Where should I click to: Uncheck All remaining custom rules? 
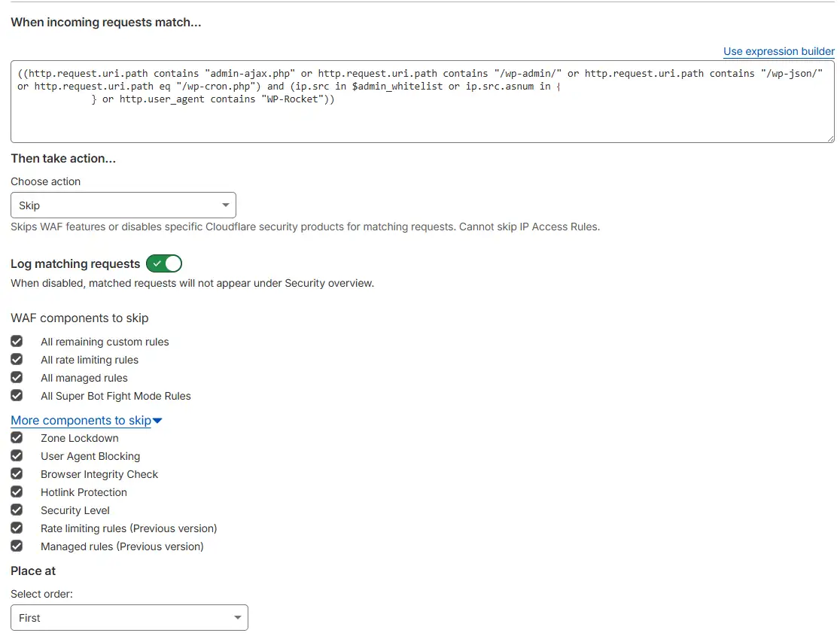[17, 341]
